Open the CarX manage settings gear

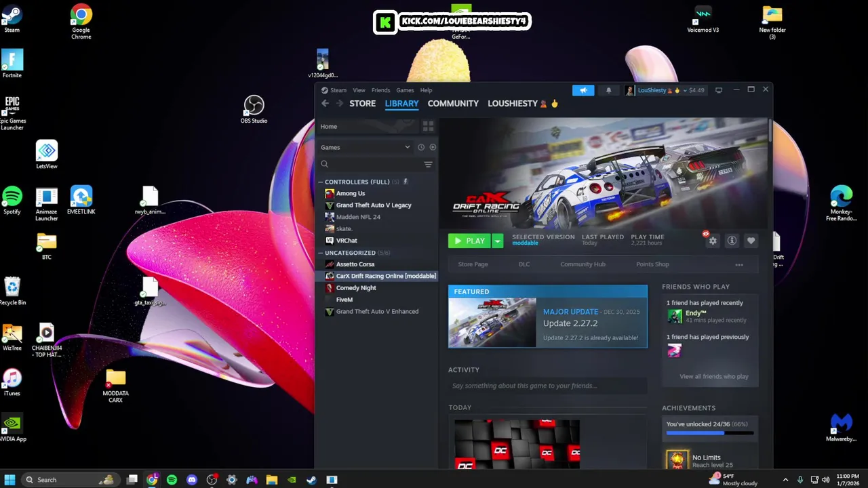pyautogui.click(x=713, y=241)
